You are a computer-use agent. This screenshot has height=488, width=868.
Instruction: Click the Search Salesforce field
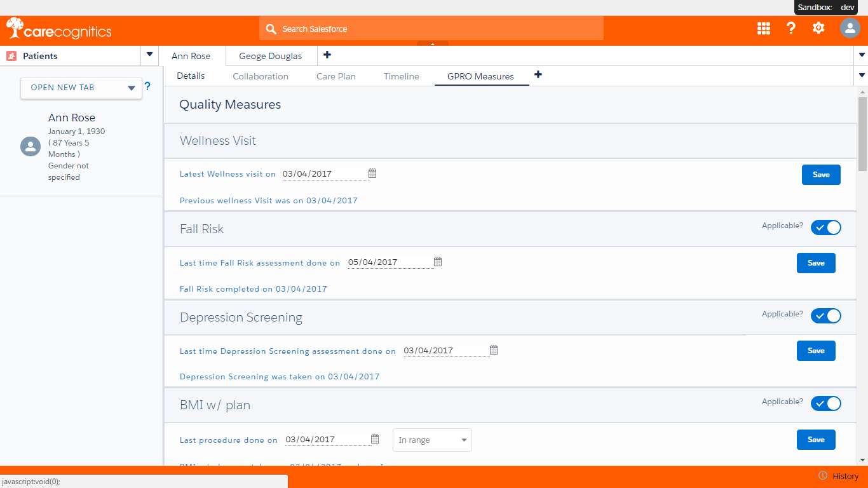tap(431, 29)
